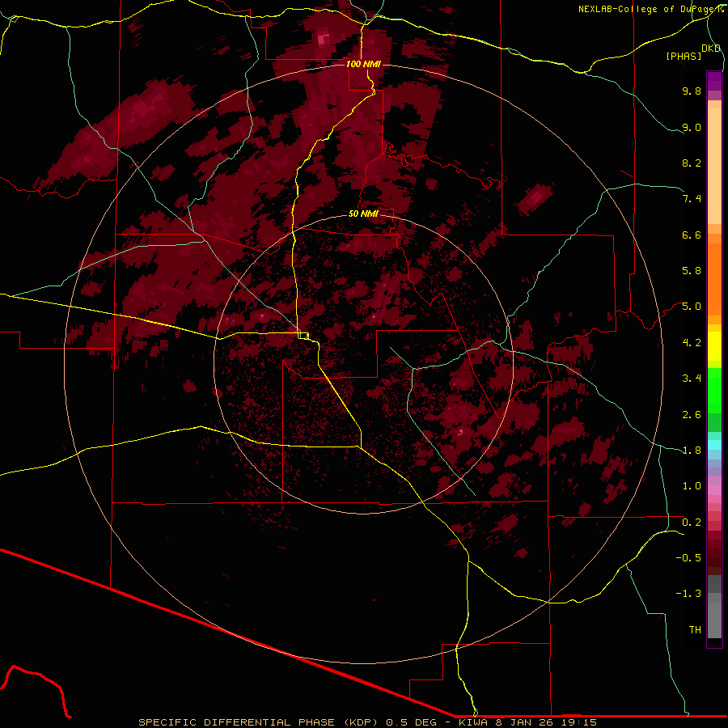This screenshot has width=728, height=728.
Task: Click the yellow segment of the color bar
Action: 714,346
